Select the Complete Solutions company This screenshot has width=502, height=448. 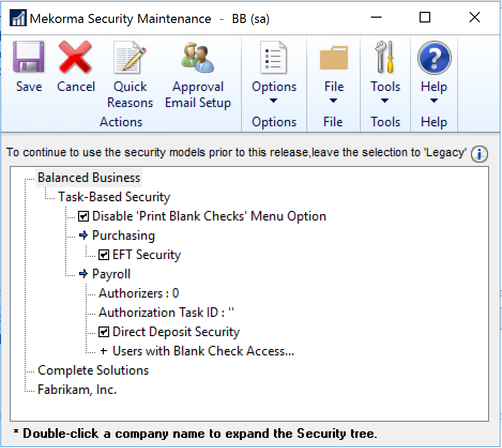93,370
